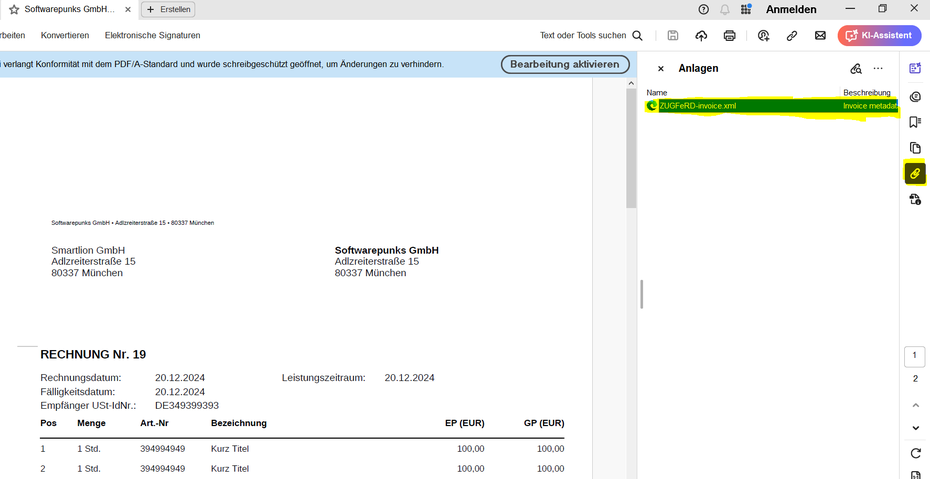Open the help question mark icon
The height and width of the screenshot is (479, 930).
point(703,9)
